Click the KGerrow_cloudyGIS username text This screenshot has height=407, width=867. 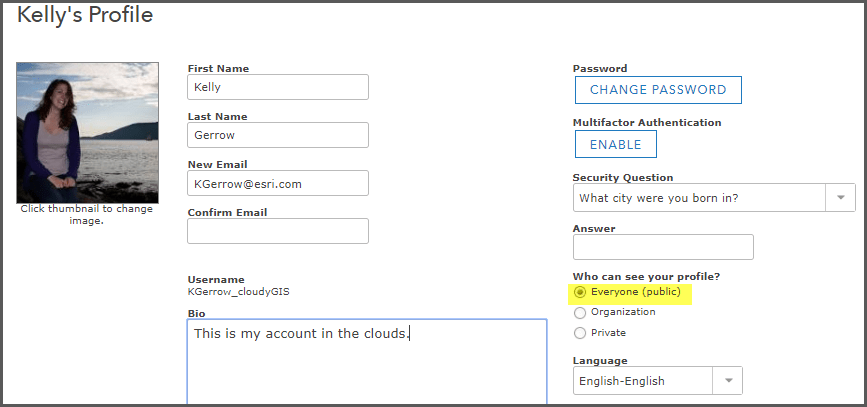pos(238,292)
